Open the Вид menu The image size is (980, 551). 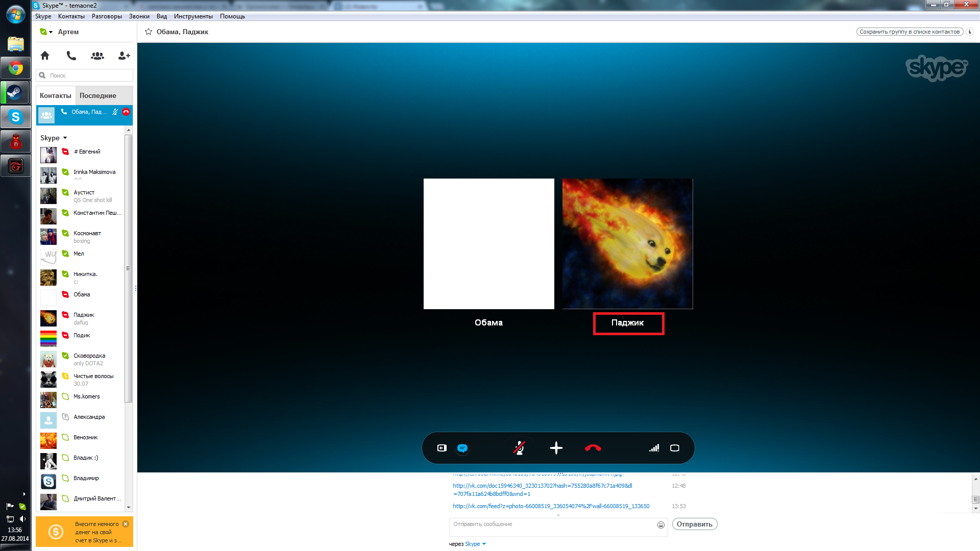click(x=162, y=16)
